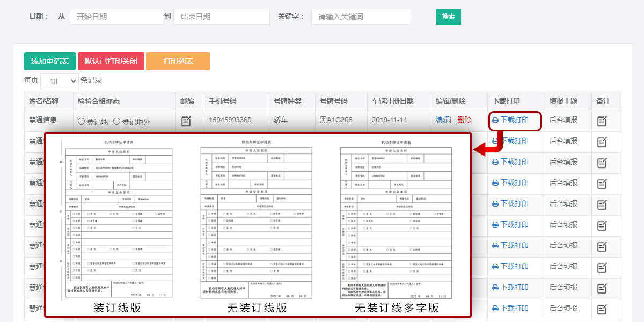644x322 pixels.
Task: Click the 添加申请表 button
Action: (50, 61)
